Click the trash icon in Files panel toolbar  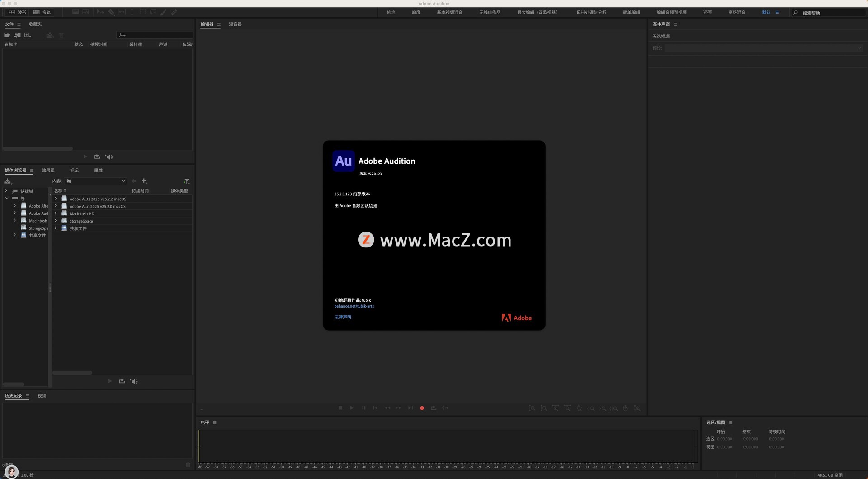[x=61, y=35]
